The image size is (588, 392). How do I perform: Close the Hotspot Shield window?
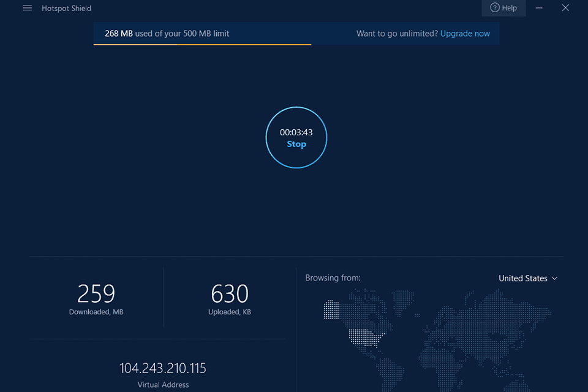click(565, 8)
